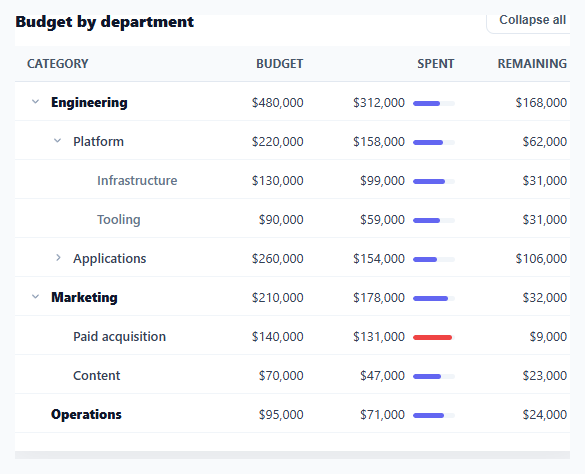Click the Paid acquisition budget value $140,000
This screenshot has width=585, height=474.
278,337
